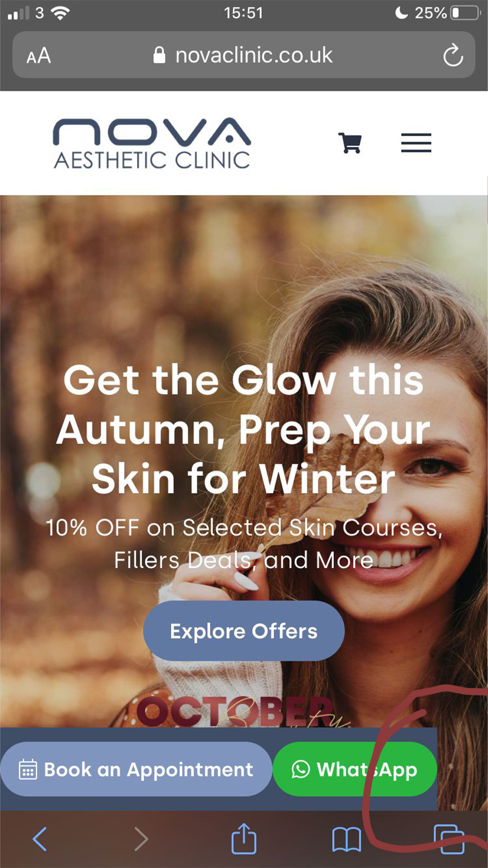This screenshot has height=868, width=488.
Task: Click the Explore Offers button
Action: click(x=243, y=631)
